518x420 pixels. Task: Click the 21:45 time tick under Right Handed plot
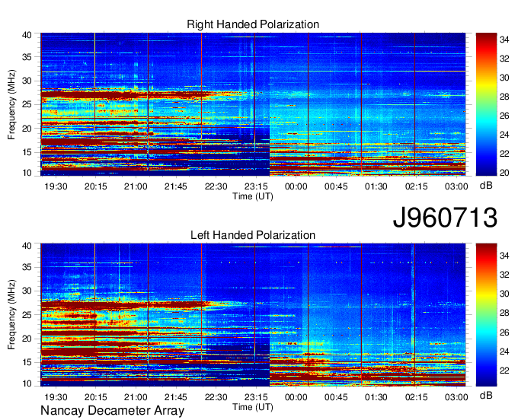tap(176, 186)
